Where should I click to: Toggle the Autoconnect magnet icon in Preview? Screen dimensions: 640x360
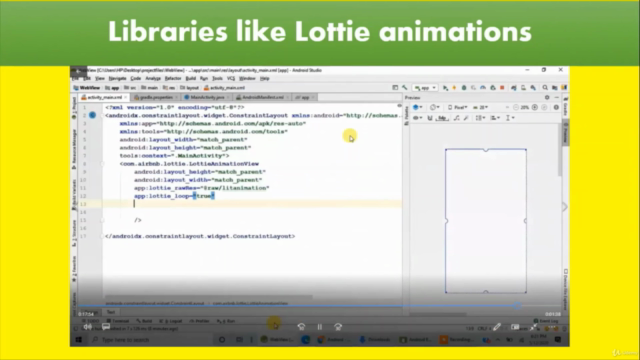[430, 118]
